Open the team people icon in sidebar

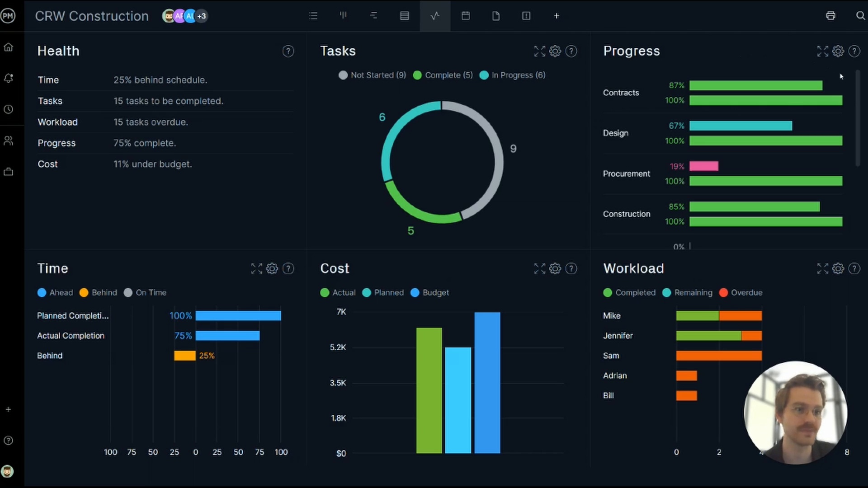pyautogui.click(x=8, y=141)
